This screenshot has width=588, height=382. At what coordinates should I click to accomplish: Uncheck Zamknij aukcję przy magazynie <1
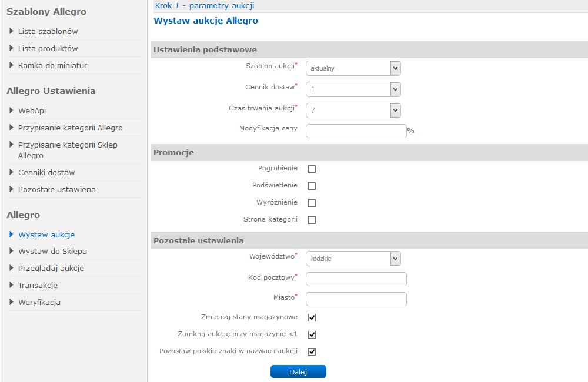pos(312,334)
